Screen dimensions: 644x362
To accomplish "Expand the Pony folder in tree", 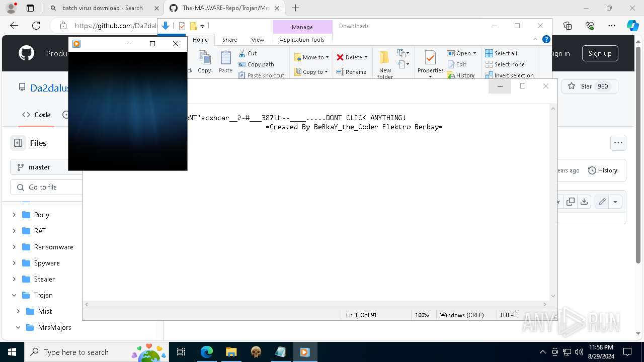I will click(x=14, y=215).
